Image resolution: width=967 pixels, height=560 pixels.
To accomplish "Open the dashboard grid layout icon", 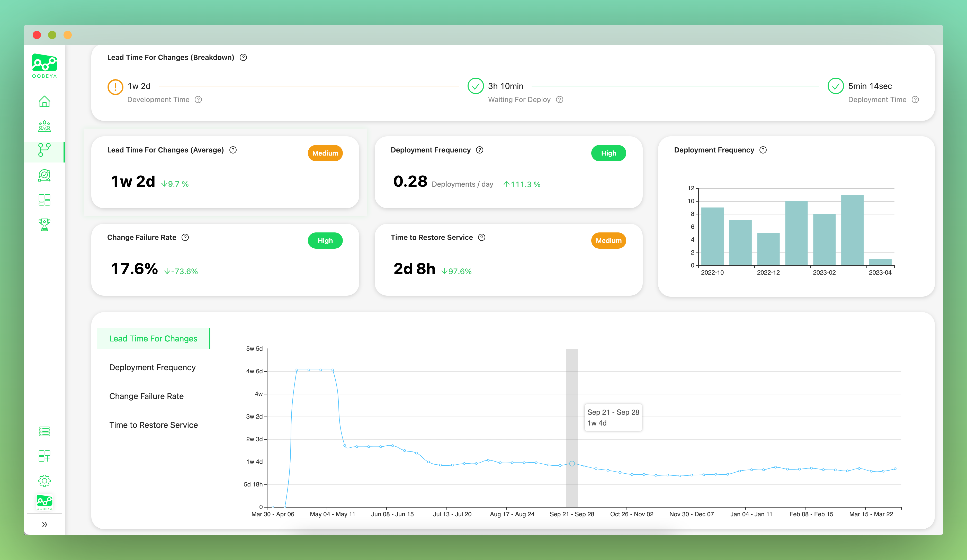I will pyautogui.click(x=44, y=200).
